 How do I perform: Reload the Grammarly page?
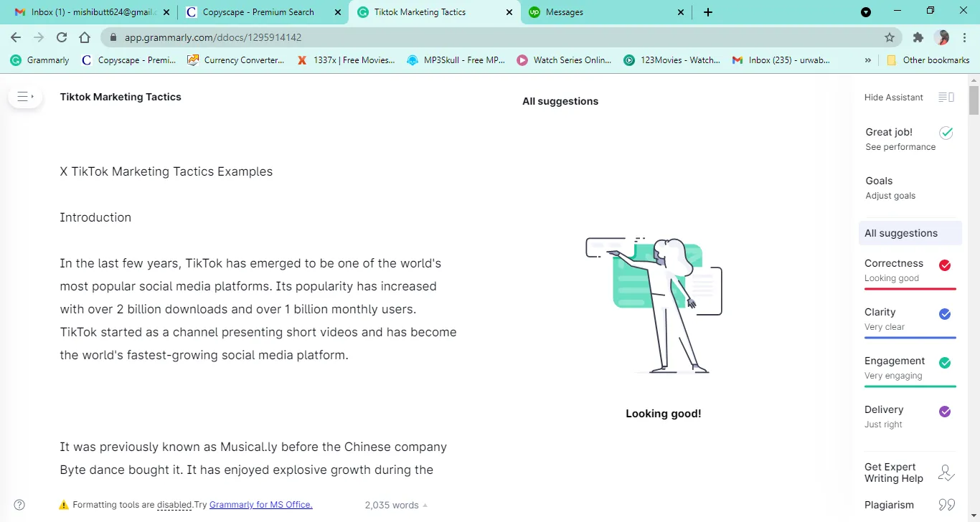[62, 37]
